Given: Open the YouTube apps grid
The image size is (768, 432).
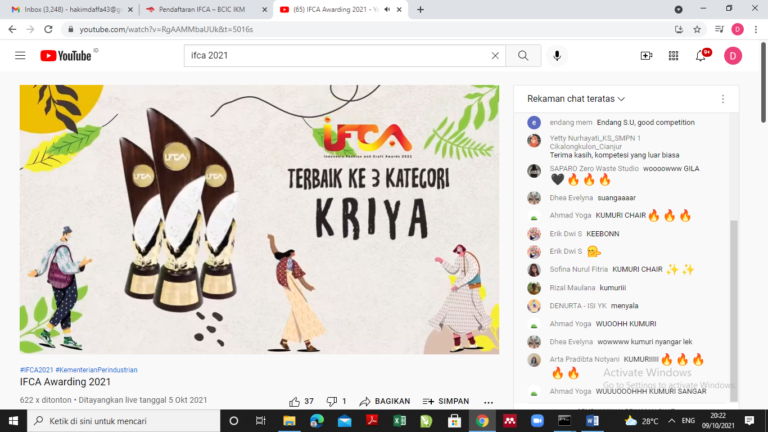Looking at the screenshot, I should click(x=674, y=56).
